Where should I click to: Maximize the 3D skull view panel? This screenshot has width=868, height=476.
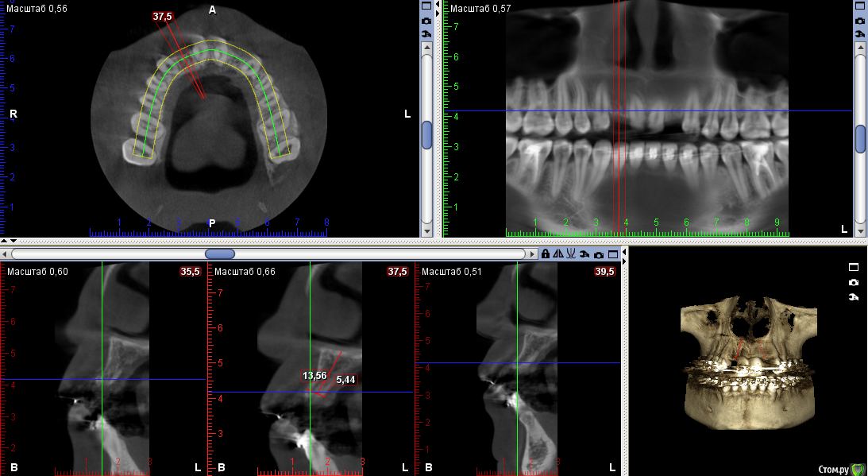[854, 267]
